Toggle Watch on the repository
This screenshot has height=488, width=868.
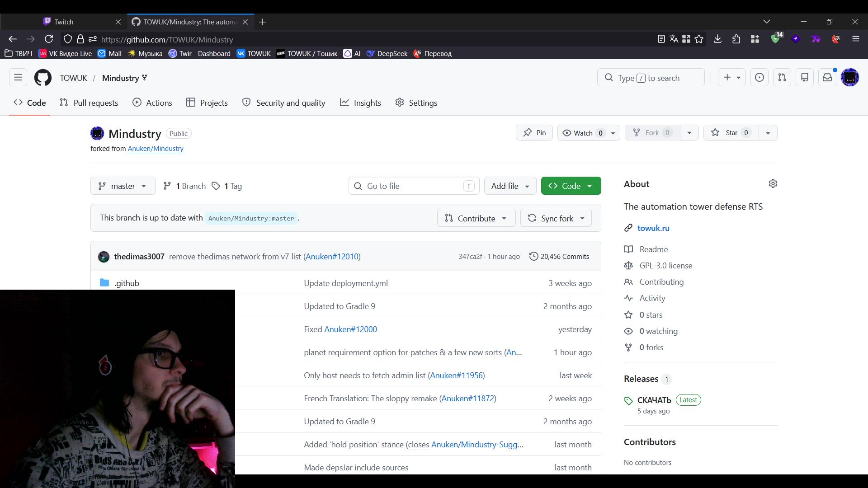click(582, 133)
